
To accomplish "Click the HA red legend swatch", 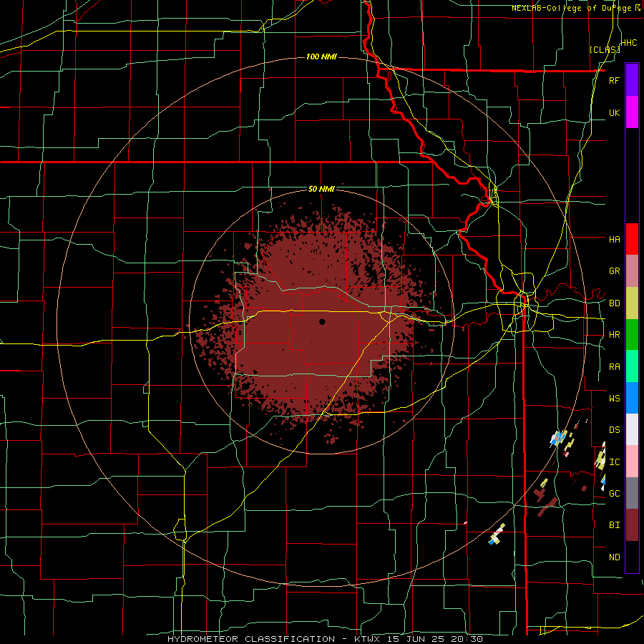I will coord(632,239).
